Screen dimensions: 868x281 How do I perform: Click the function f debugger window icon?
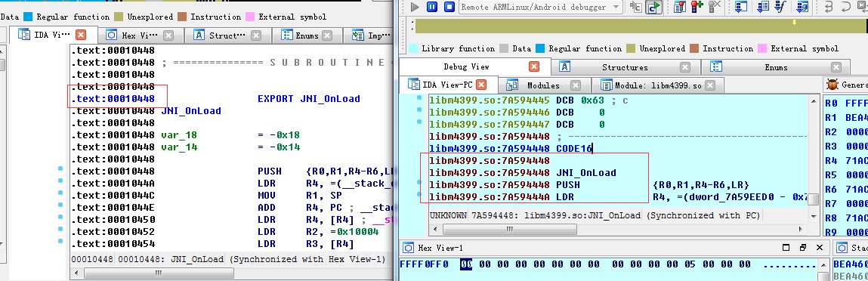780,8
